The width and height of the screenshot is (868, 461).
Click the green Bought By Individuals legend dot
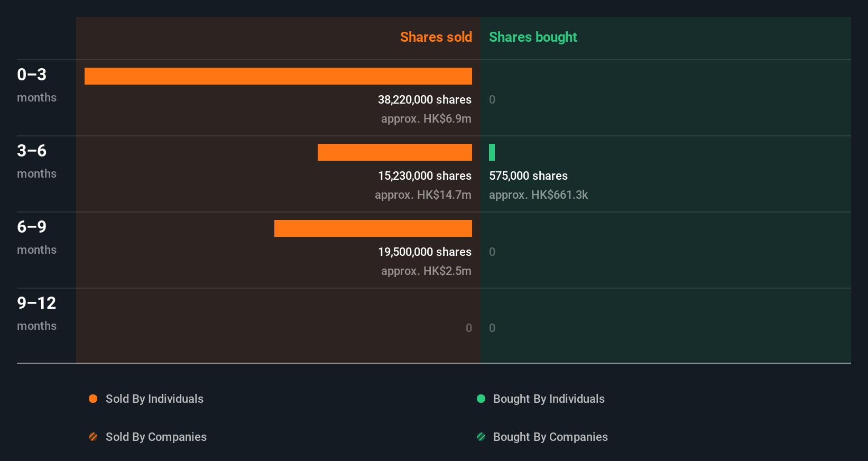(x=481, y=399)
